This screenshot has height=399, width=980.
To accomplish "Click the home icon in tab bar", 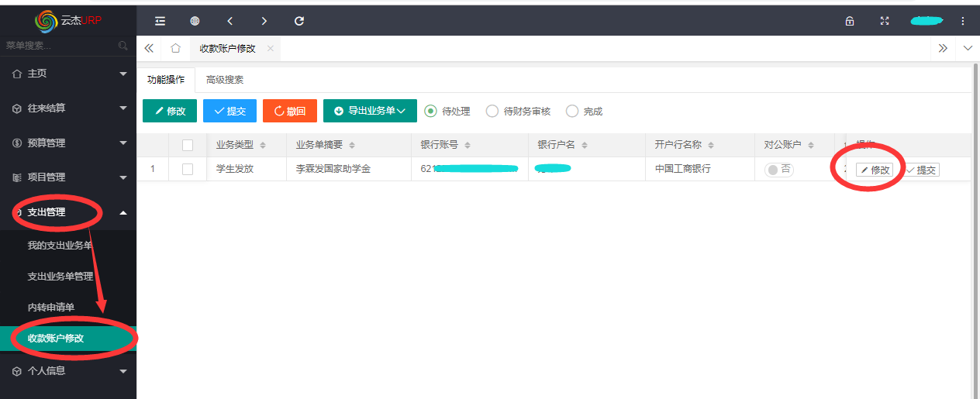I will [x=175, y=48].
